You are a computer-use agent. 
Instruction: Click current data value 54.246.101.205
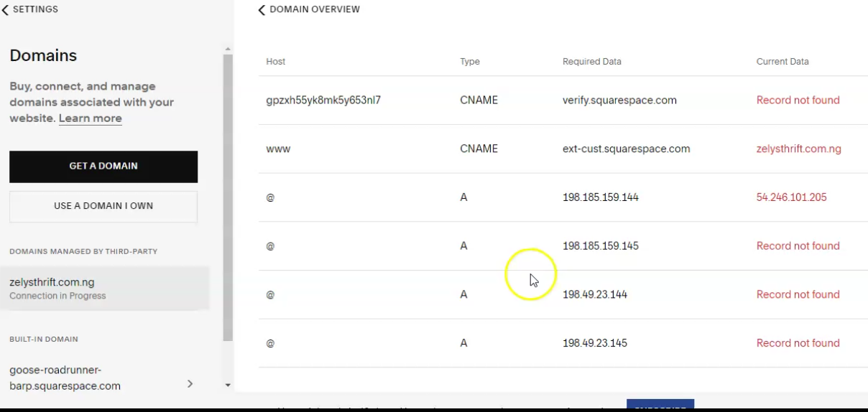coord(791,197)
